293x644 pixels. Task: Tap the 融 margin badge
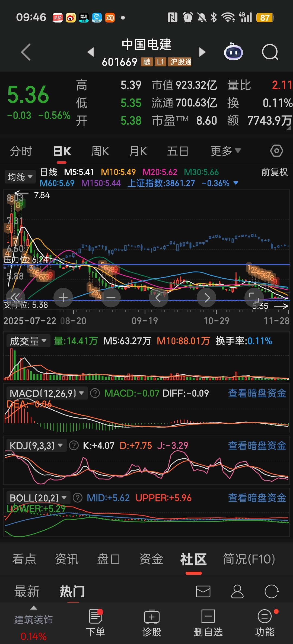coord(147,62)
